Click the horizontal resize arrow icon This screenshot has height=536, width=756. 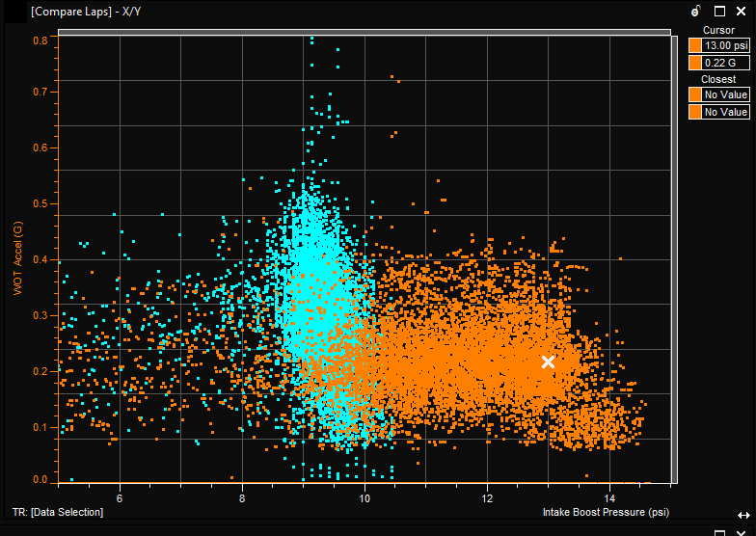click(743, 516)
